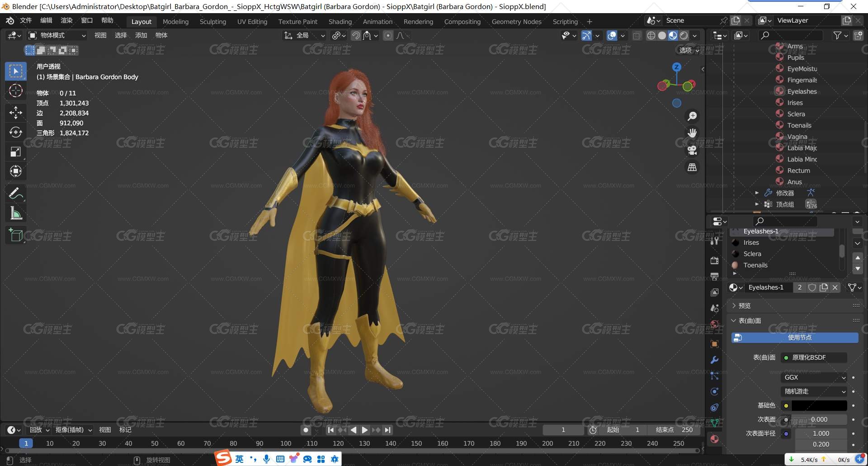Image resolution: width=868 pixels, height=466 pixels.
Task: Open the Particles properties tab
Action: (715, 376)
